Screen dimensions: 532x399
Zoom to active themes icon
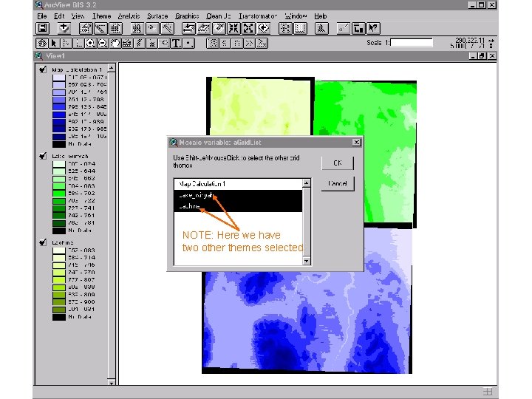(x=204, y=28)
